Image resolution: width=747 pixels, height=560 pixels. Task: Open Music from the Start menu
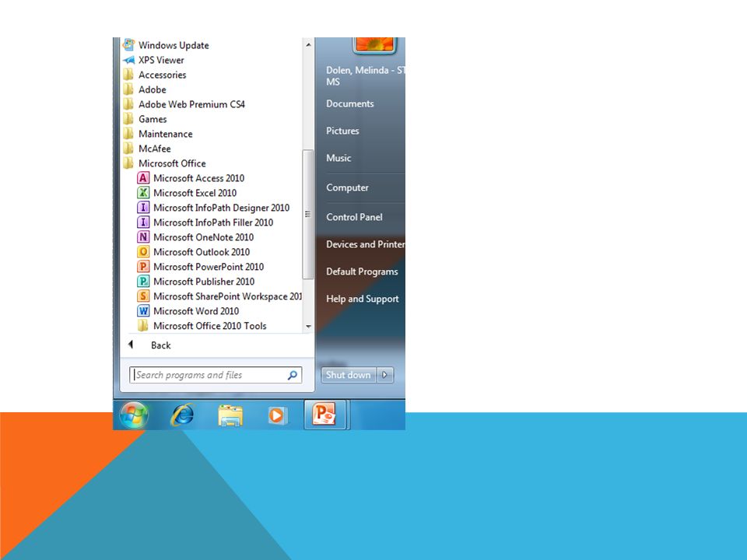click(x=338, y=158)
